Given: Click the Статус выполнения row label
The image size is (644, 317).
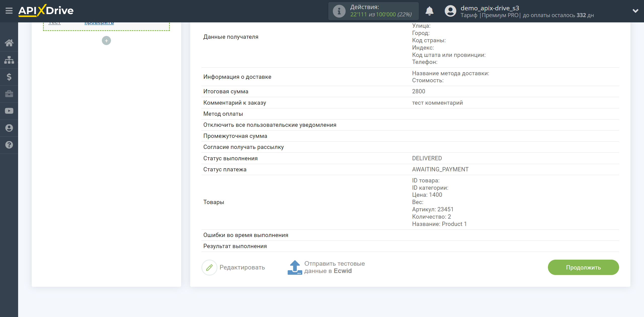Looking at the screenshot, I should (x=230, y=158).
